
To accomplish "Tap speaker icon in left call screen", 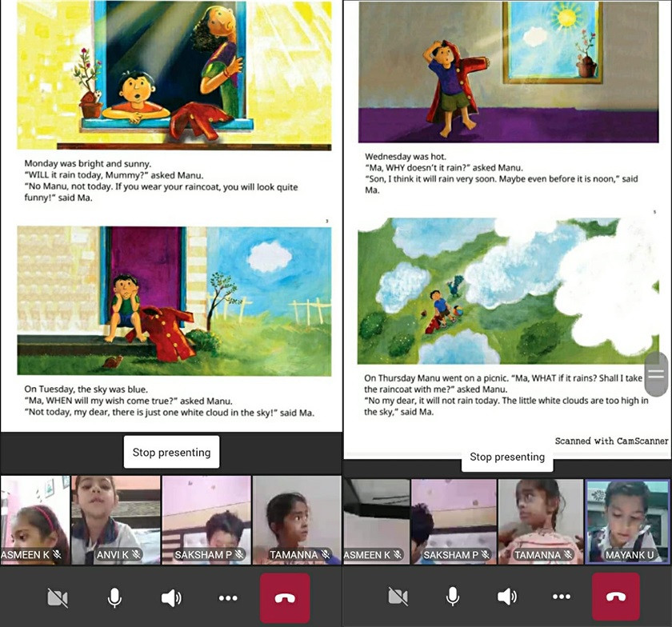I will tap(171, 598).
